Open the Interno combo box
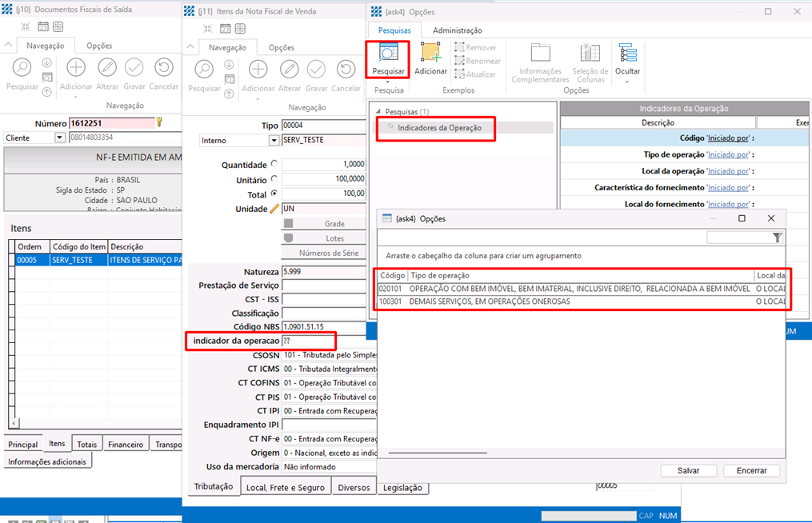This screenshot has width=812, height=523. (x=272, y=140)
